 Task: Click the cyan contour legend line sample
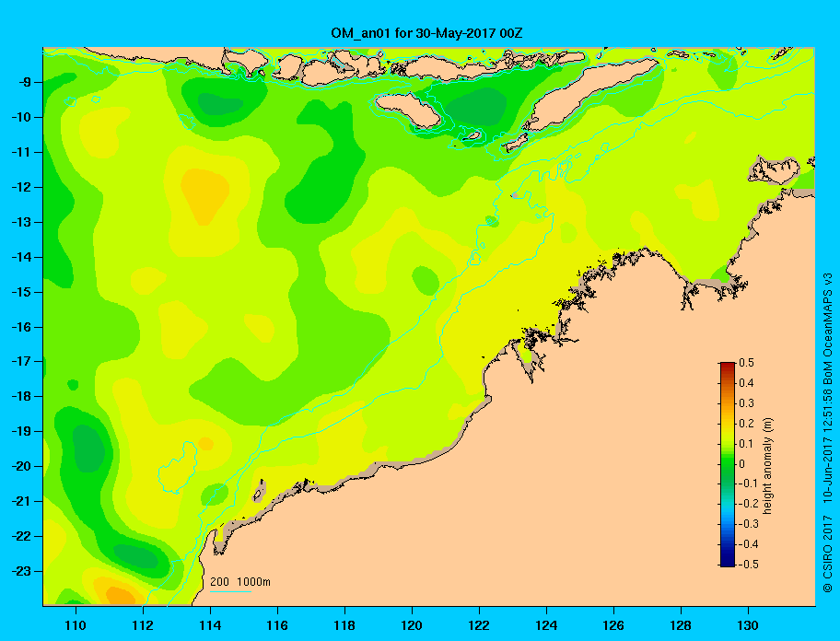tap(230, 591)
